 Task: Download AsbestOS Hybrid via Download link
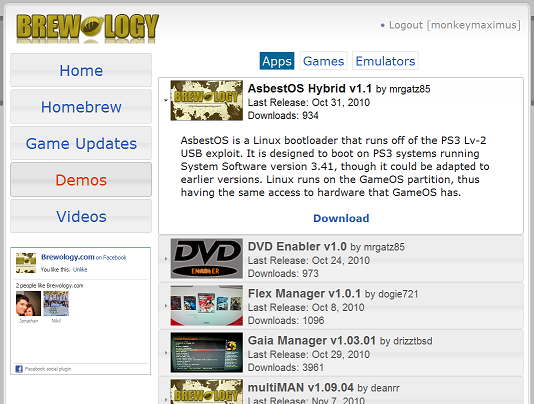click(x=341, y=218)
